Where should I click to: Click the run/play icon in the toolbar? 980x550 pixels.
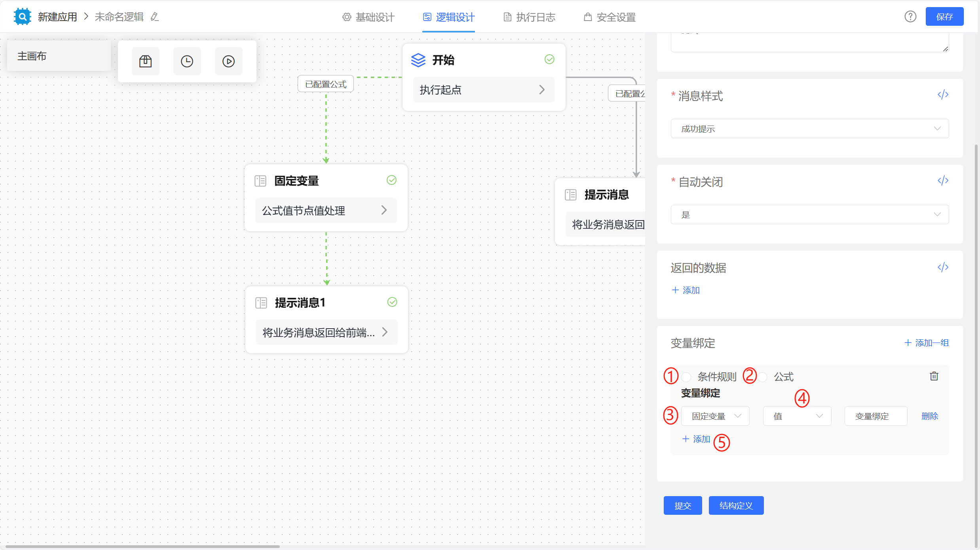[x=228, y=61]
